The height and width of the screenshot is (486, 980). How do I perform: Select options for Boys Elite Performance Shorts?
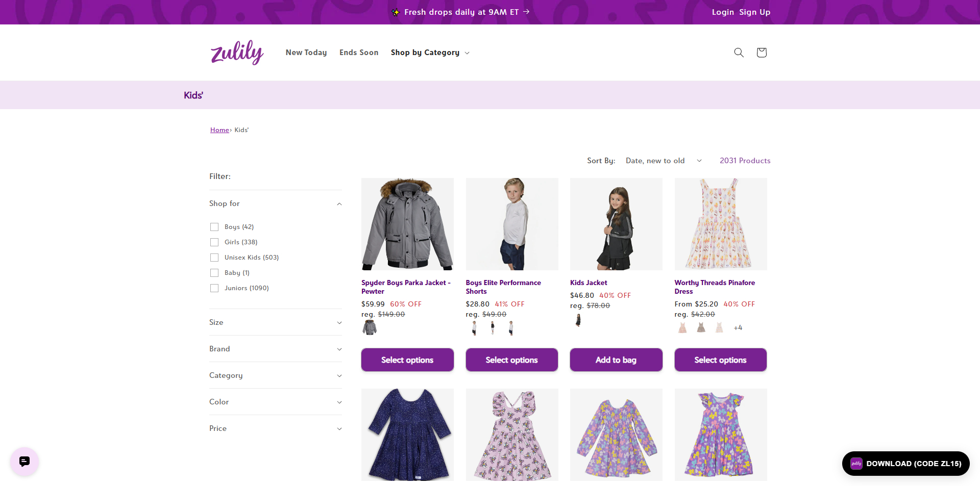point(511,360)
